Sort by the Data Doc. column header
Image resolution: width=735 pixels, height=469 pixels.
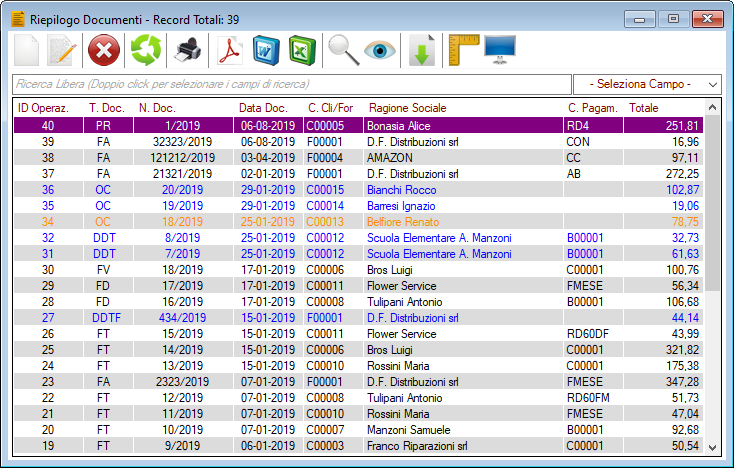263,107
